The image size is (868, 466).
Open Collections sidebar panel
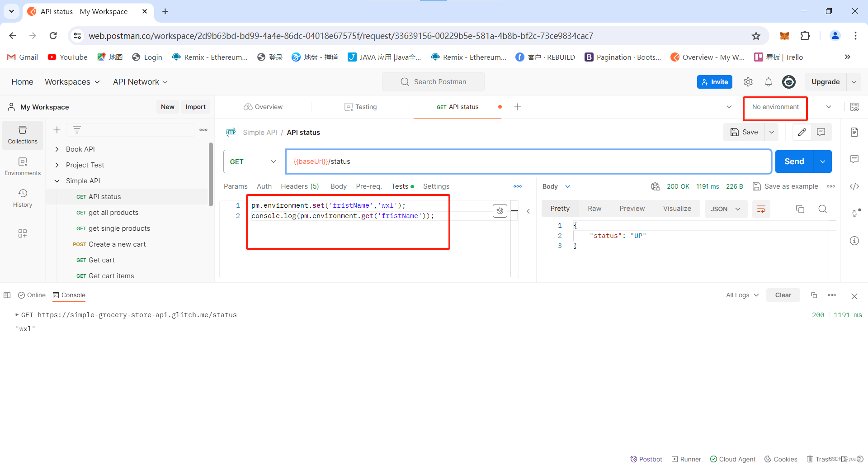(x=23, y=135)
